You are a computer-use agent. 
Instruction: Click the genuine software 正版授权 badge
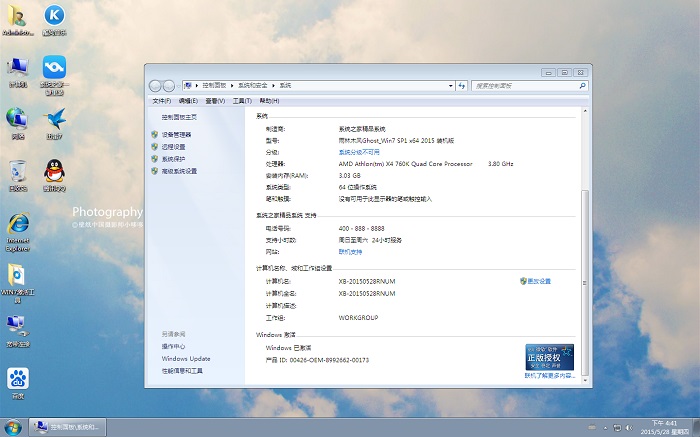coord(550,357)
